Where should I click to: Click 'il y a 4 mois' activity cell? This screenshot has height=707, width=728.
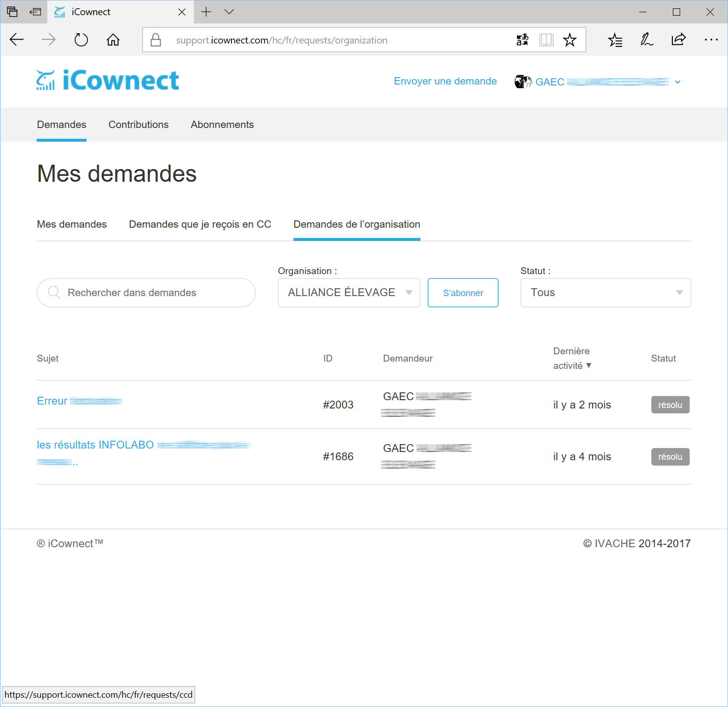point(582,456)
